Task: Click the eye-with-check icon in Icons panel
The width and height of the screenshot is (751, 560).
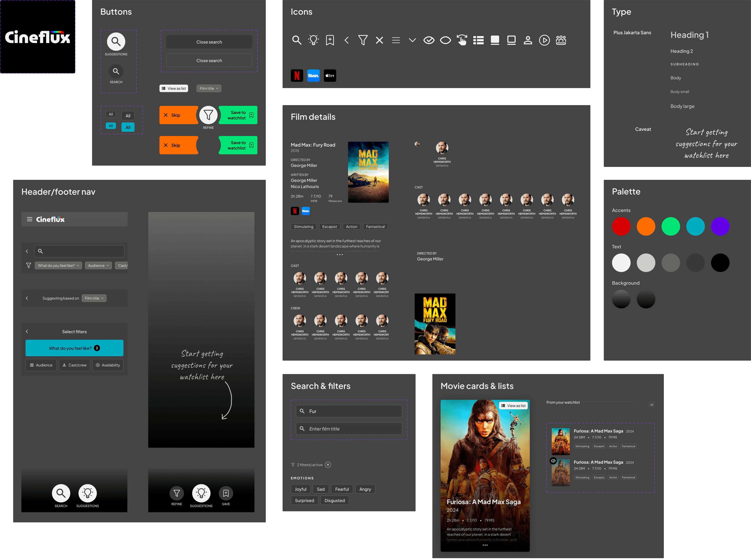Action: (x=429, y=40)
